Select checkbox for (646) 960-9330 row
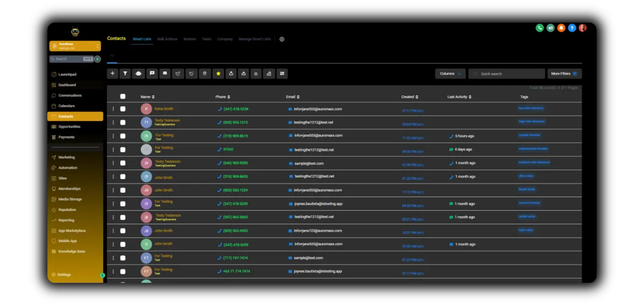 [x=123, y=163]
